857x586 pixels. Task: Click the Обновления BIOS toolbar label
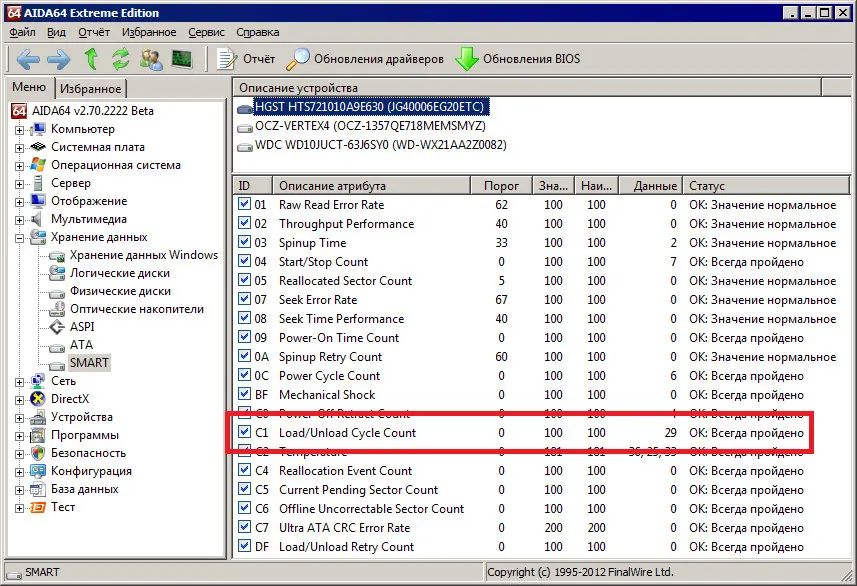(x=531, y=59)
